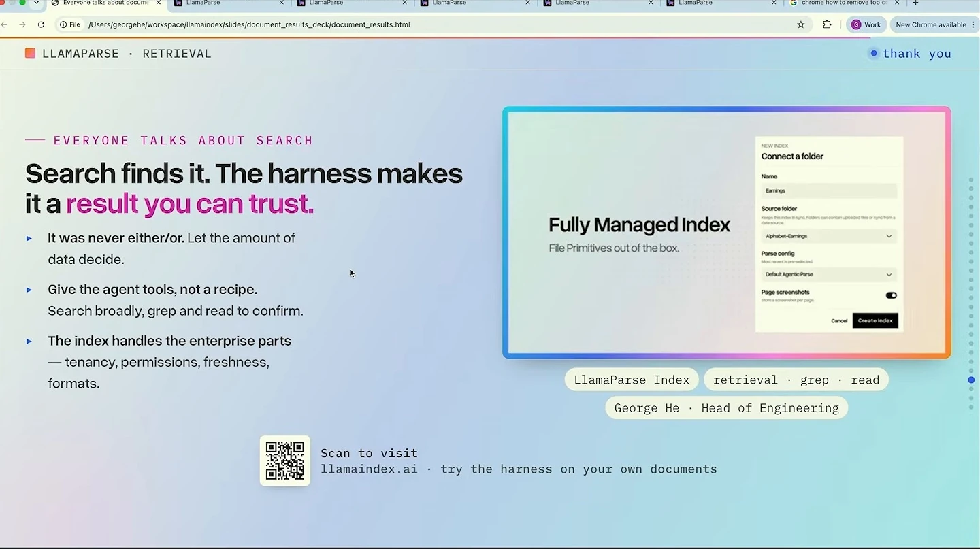Click the bullet arrow next to 'Give the agent tools'
The height and width of the screenshot is (549, 980).
(x=29, y=290)
